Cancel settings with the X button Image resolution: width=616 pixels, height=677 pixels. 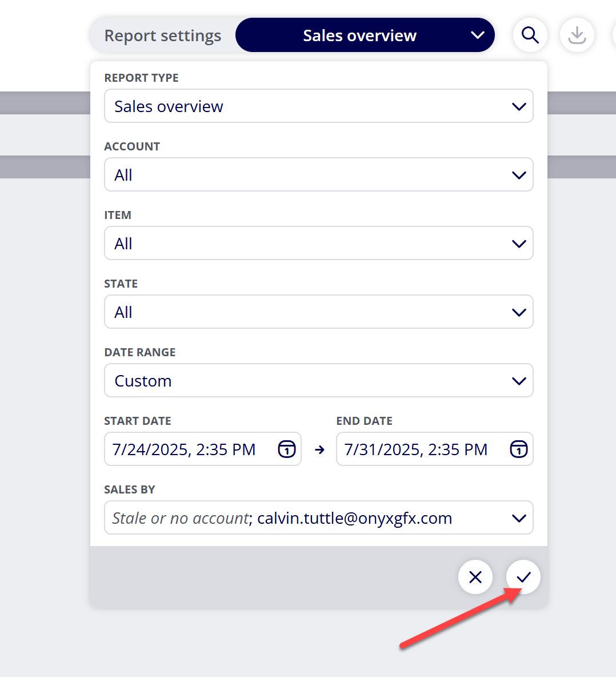475,578
